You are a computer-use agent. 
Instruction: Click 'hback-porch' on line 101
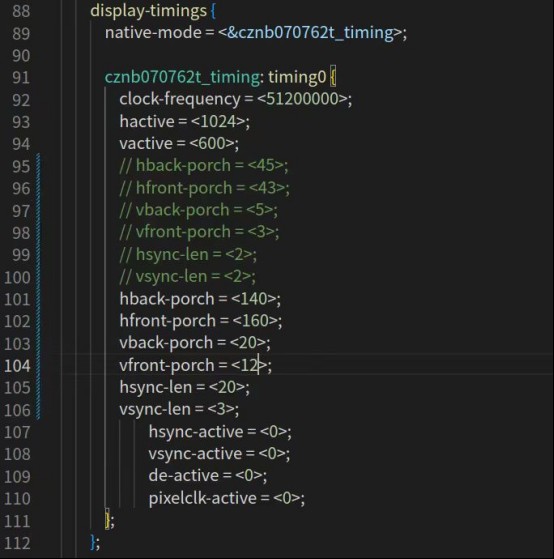166,299
